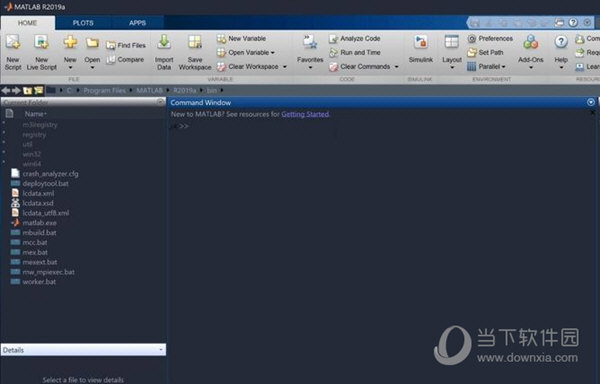Select the util folder
The image size is (600, 384).
click(27, 145)
